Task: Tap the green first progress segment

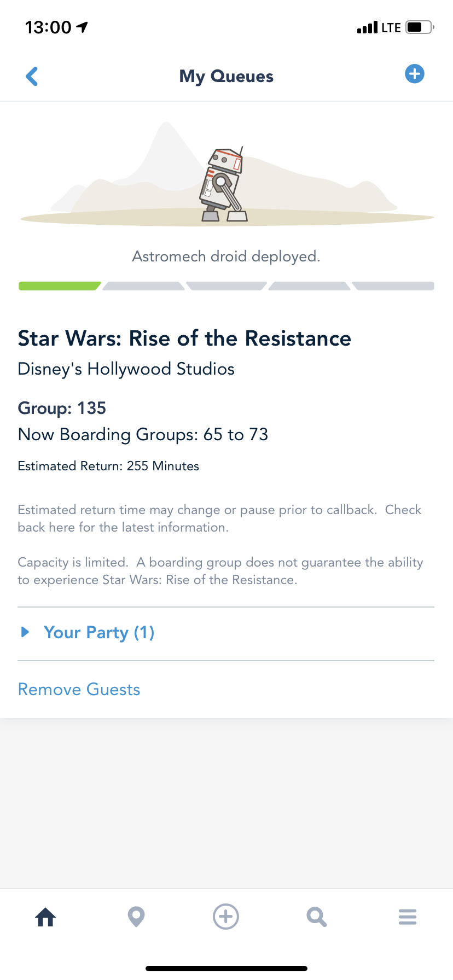Action: (x=59, y=286)
